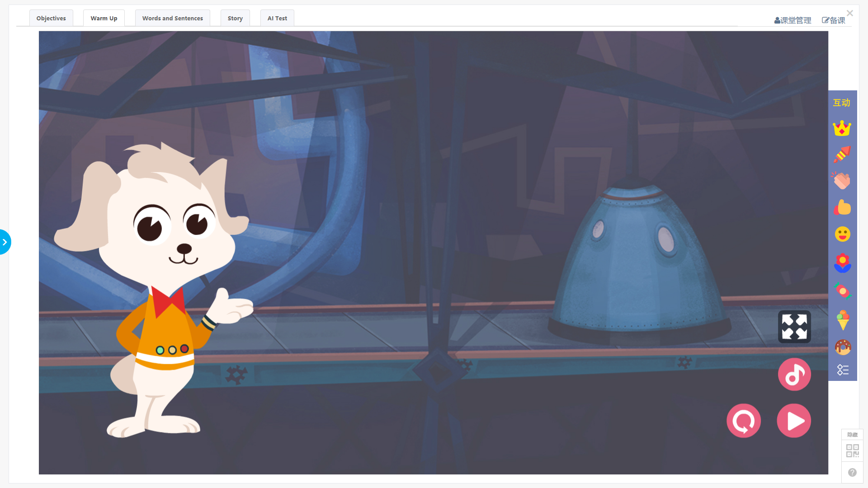
Task: Send the crown reward sticker
Action: pyautogui.click(x=842, y=128)
